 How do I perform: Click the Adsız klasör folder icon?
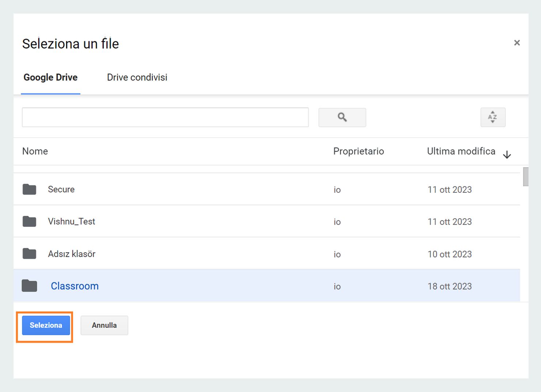point(29,254)
